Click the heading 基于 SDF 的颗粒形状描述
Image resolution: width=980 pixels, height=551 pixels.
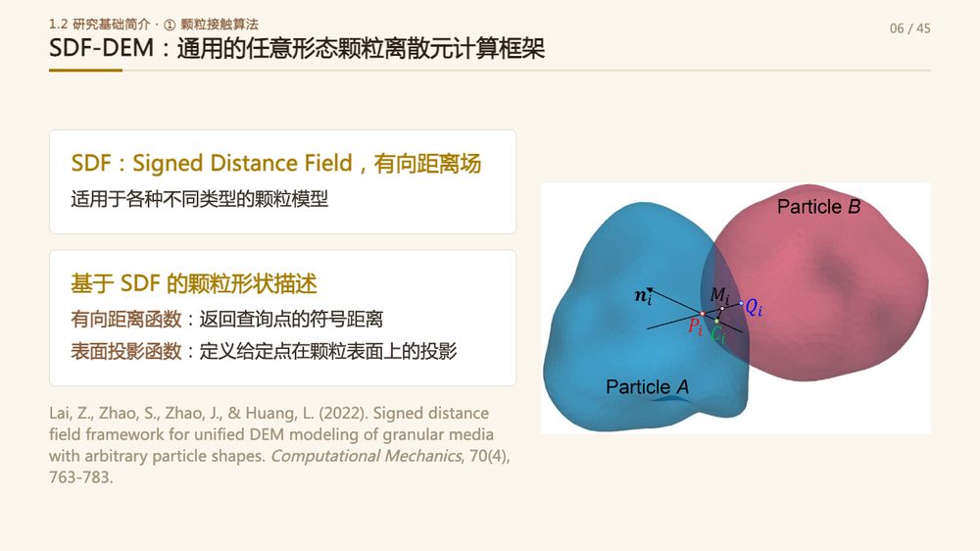pyautogui.click(x=194, y=283)
